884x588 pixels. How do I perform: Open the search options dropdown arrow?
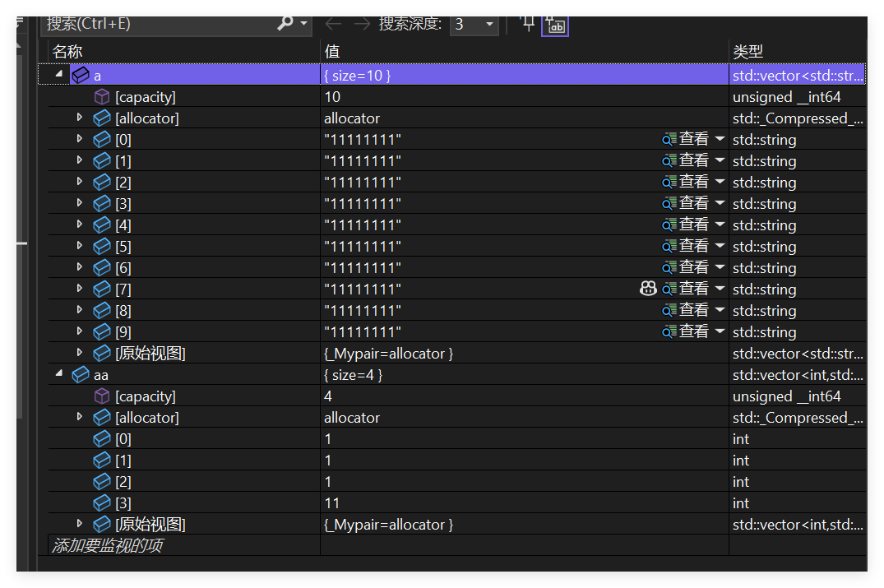(304, 24)
